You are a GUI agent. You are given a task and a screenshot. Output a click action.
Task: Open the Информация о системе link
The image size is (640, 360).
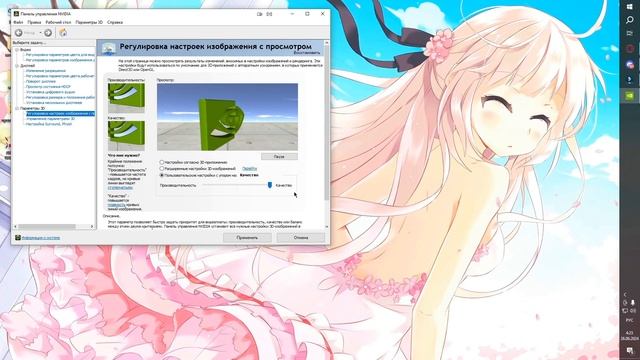point(41,238)
